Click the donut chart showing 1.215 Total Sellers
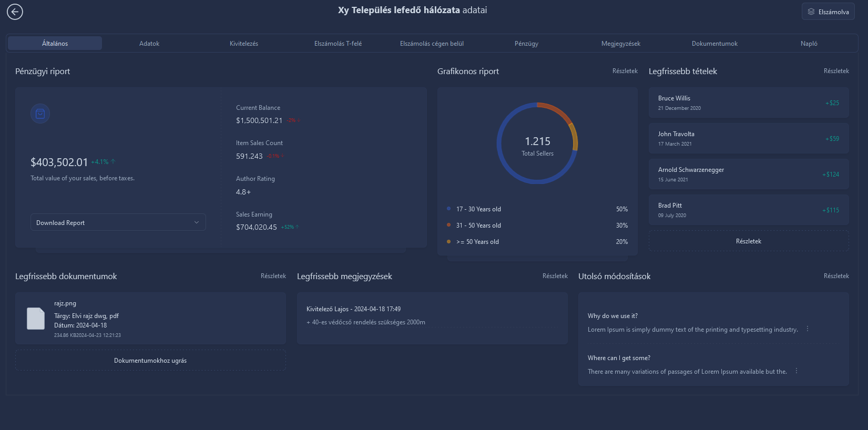The width and height of the screenshot is (868, 430). (537, 143)
